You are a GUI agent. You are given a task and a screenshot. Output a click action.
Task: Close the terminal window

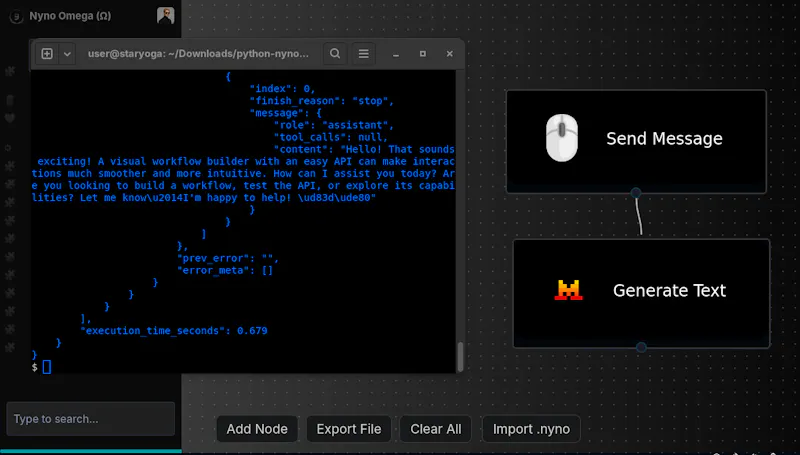(x=449, y=54)
